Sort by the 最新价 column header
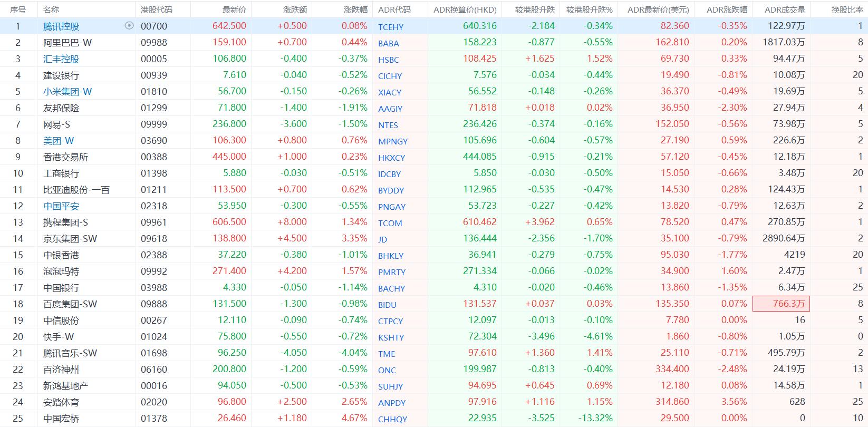This screenshot has height=427, width=868. (x=234, y=9)
